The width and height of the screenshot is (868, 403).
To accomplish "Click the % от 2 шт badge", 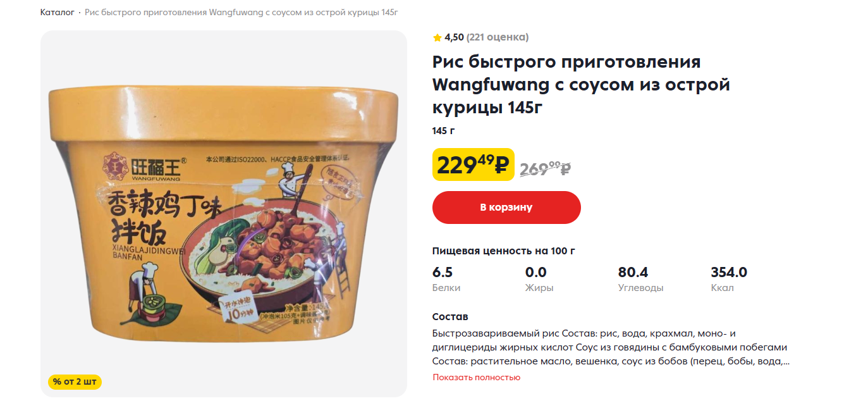I will [x=75, y=382].
